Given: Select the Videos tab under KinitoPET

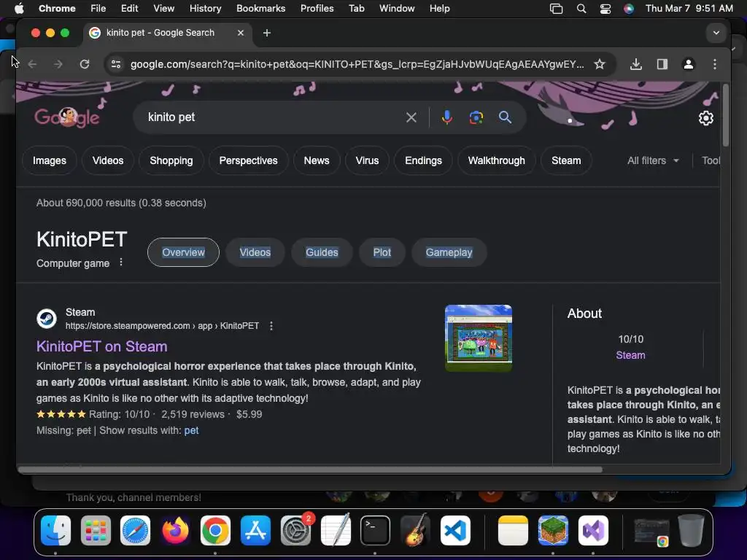Looking at the screenshot, I should point(255,252).
